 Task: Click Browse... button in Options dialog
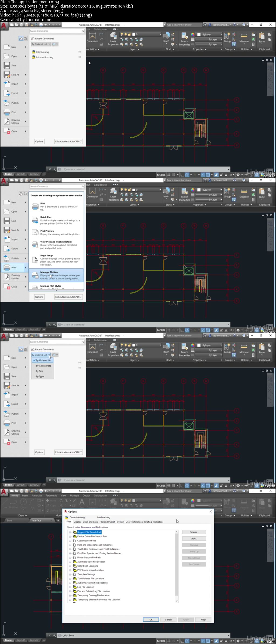[x=194, y=532]
